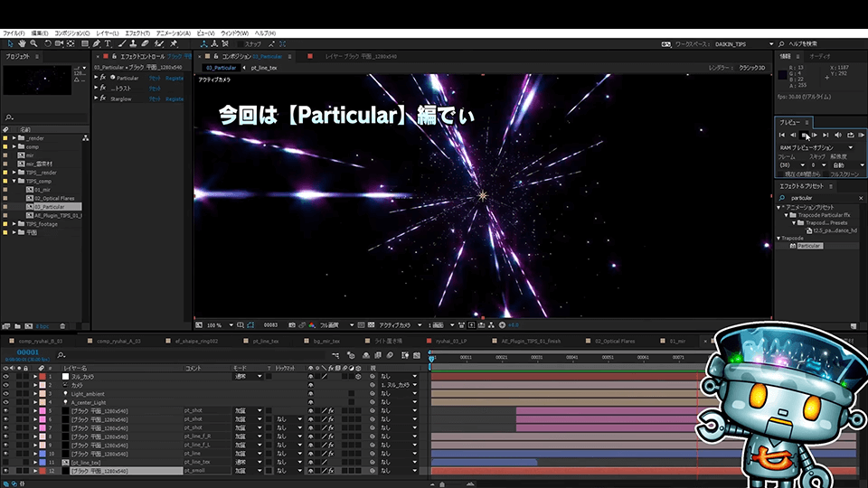Select the Type tool in the toolbar

tap(108, 43)
